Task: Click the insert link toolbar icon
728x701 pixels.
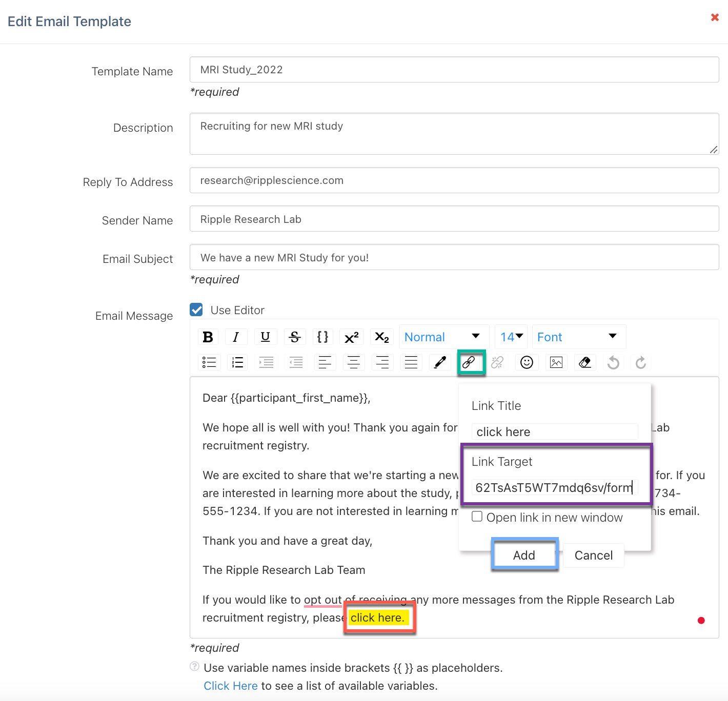Action: tap(469, 362)
